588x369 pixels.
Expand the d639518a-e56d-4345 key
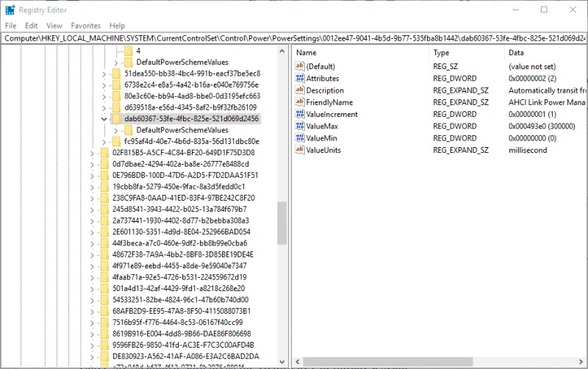coord(104,108)
